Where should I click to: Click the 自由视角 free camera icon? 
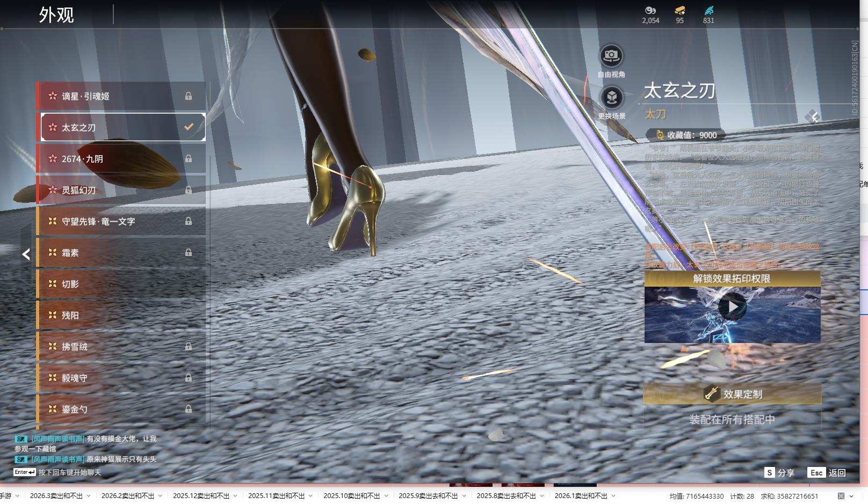[x=611, y=55]
